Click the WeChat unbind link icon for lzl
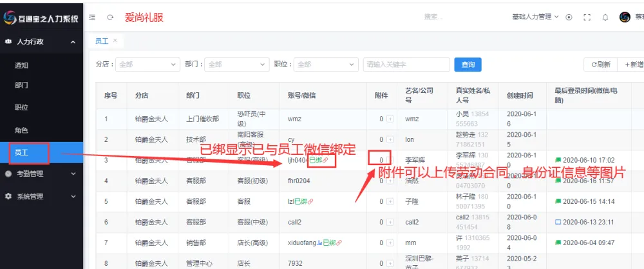 tap(311, 201)
